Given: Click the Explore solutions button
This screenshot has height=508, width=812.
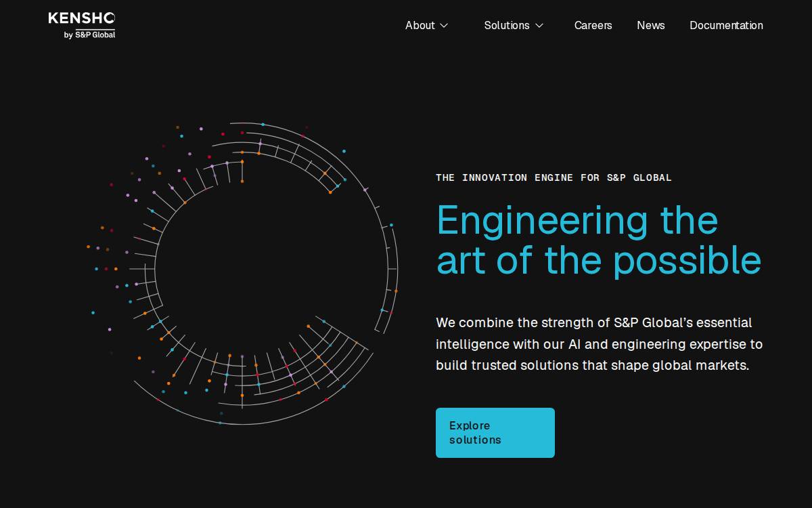Looking at the screenshot, I should pos(495,433).
